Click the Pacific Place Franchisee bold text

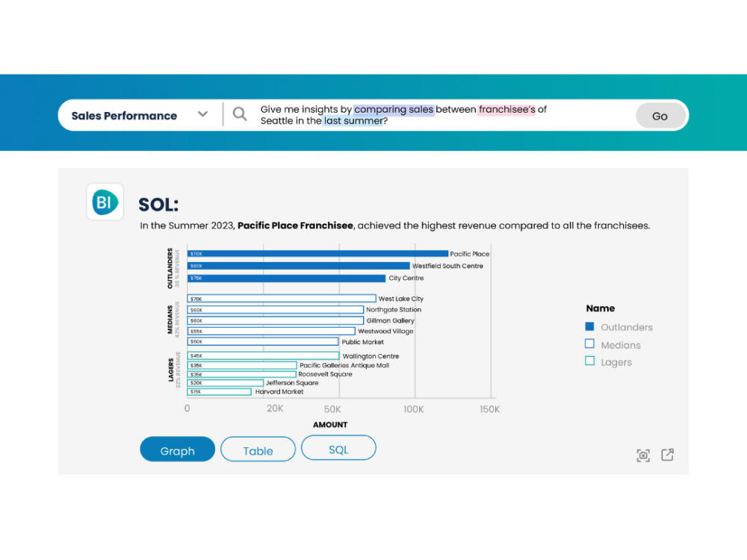coord(295,225)
